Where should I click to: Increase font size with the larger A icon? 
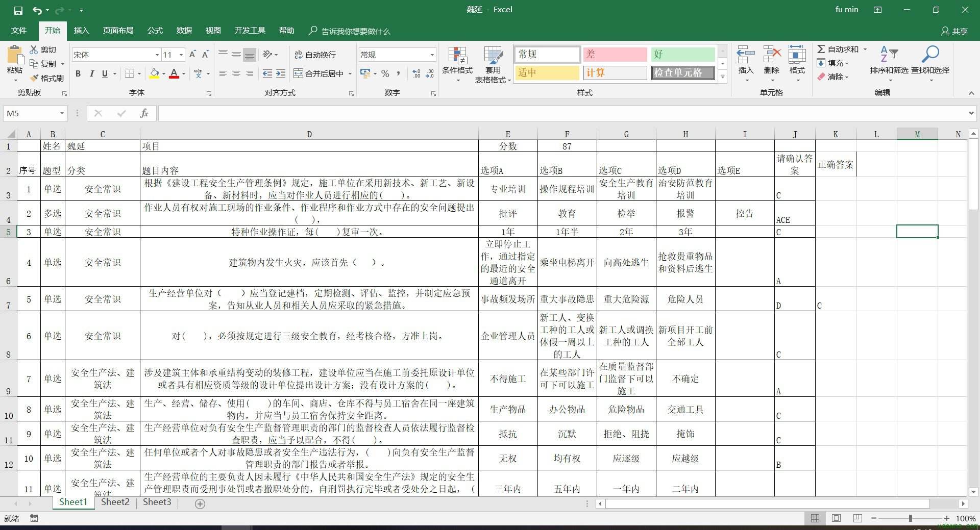[x=192, y=55]
